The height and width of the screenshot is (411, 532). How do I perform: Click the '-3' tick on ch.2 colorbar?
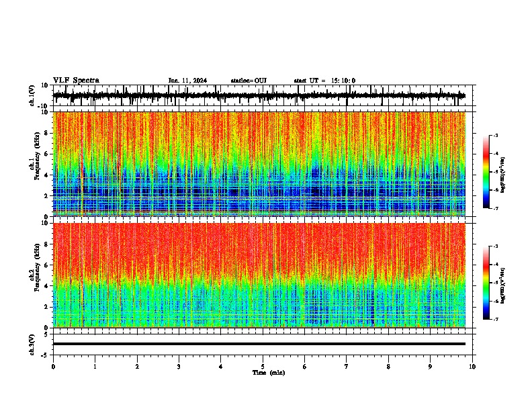495,246
